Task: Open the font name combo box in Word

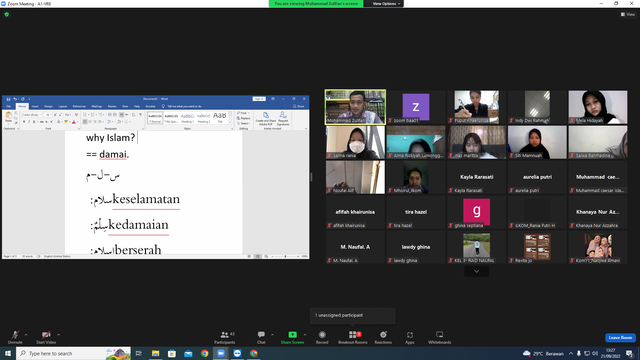Action: (32, 115)
